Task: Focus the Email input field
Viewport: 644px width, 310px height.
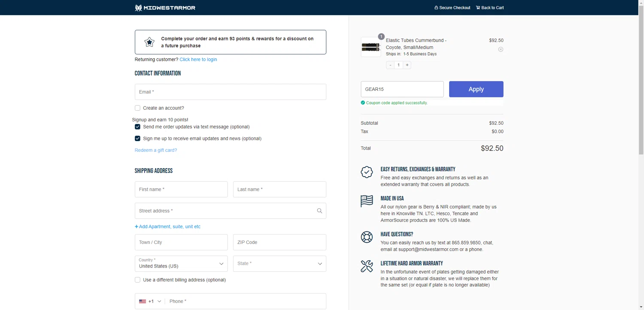Action: point(231,92)
